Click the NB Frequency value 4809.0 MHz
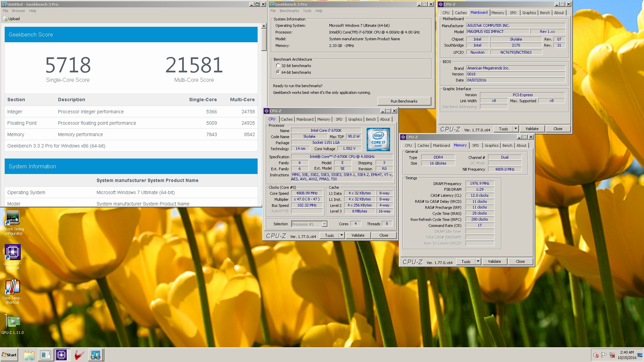This screenshot has width=644, height=362. (x=505, y=169)
